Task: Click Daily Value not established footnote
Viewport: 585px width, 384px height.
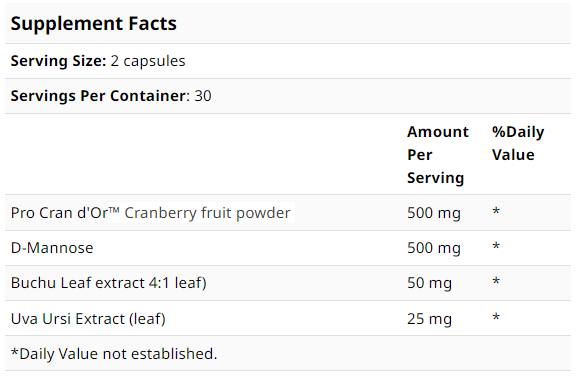Action: click(114, 354)
